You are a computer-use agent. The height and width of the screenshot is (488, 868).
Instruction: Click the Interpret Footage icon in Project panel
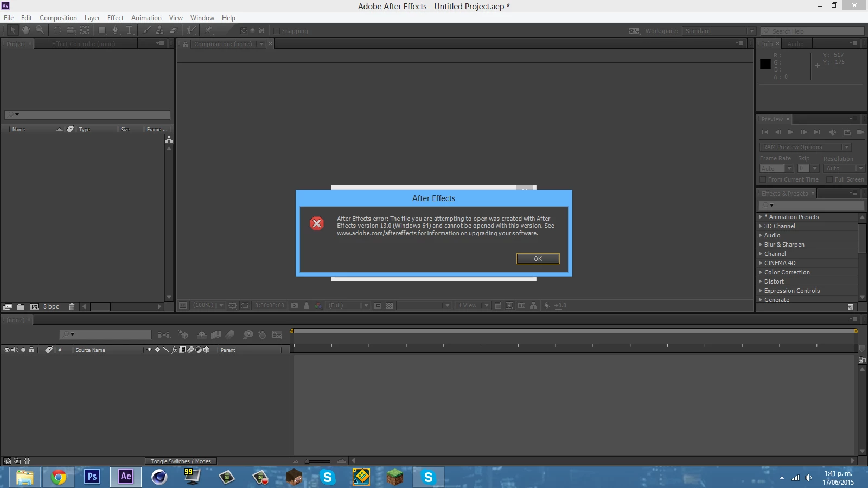[x=8, y=306]
